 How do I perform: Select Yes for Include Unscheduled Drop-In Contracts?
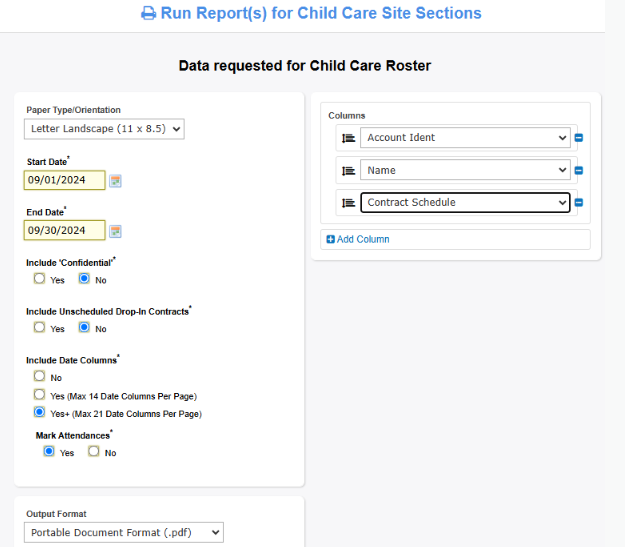click(39, 327)
